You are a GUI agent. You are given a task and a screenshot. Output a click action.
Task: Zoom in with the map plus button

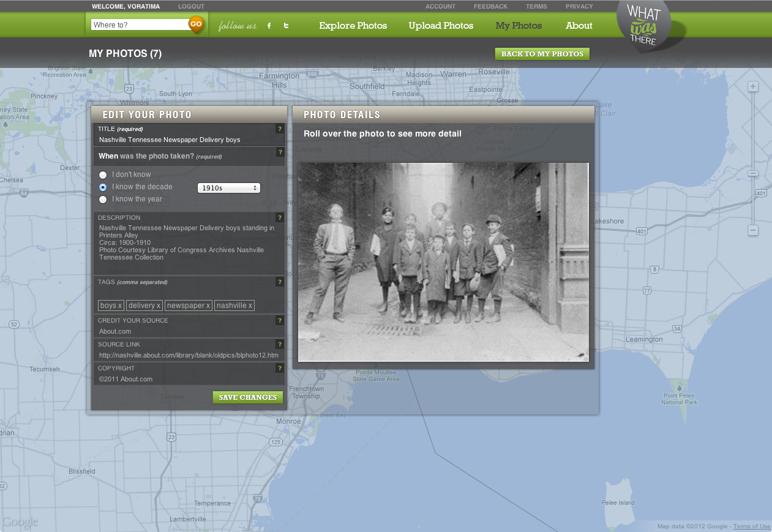[x=753, y=86]
